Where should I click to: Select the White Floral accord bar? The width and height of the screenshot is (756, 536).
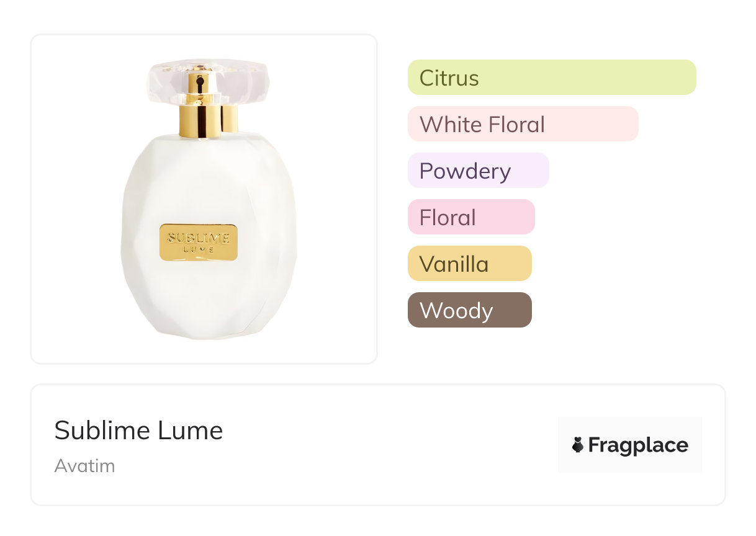[x=523, y=124]
